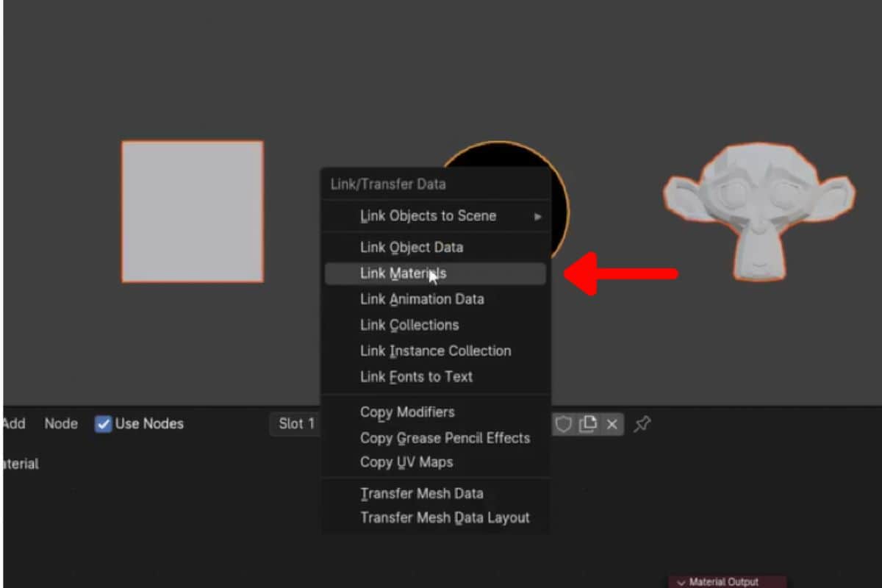Click the new material copy icon
This screenshot has width=882, height=588.
pyautogui.click(x=588, y=423)
